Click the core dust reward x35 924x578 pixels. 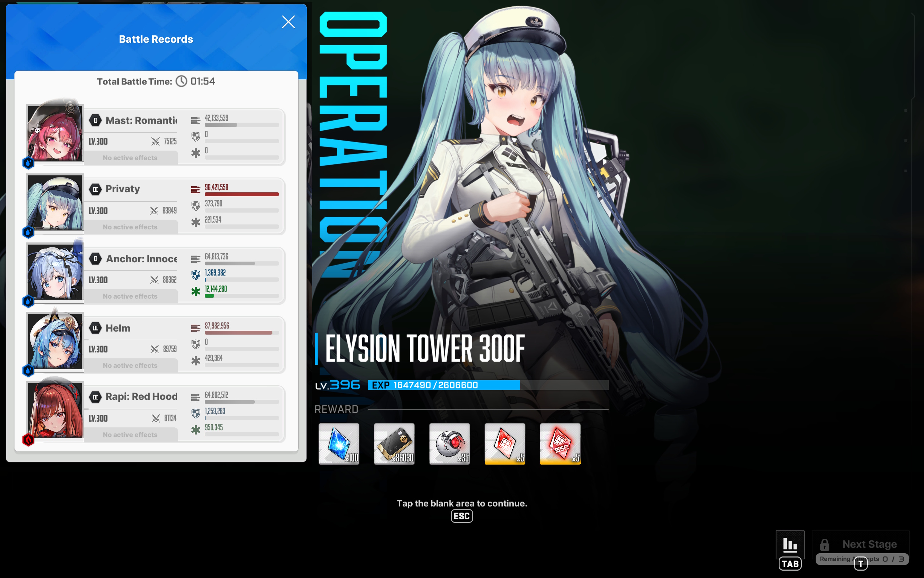[450, 444]
